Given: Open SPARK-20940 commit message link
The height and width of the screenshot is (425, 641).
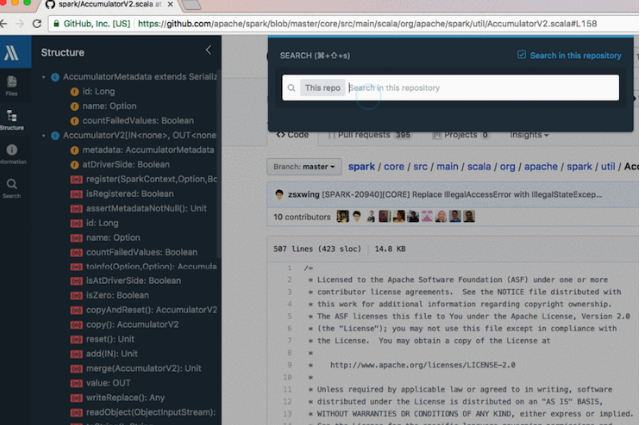Looking at the screenshot, I should tap(462, 195).
